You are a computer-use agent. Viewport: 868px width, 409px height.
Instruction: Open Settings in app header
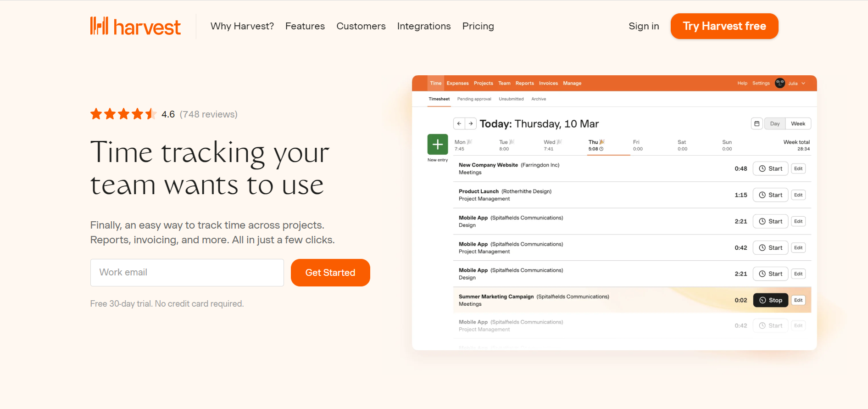point(761,83)
